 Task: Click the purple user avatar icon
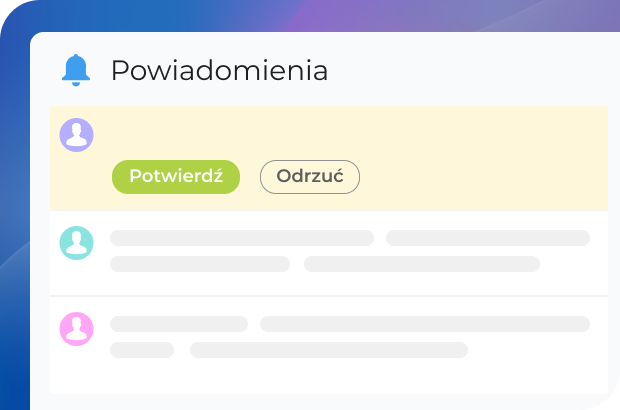(77, 135)
